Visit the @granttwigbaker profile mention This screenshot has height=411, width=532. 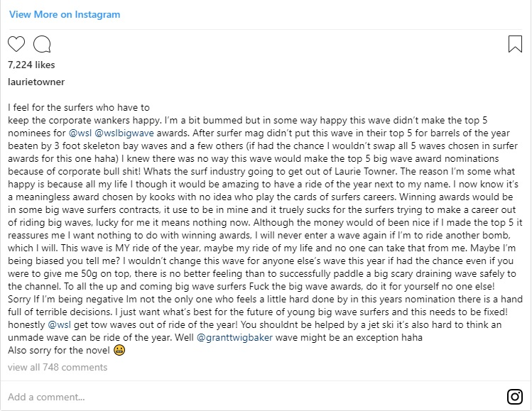(x=234, y=337)
